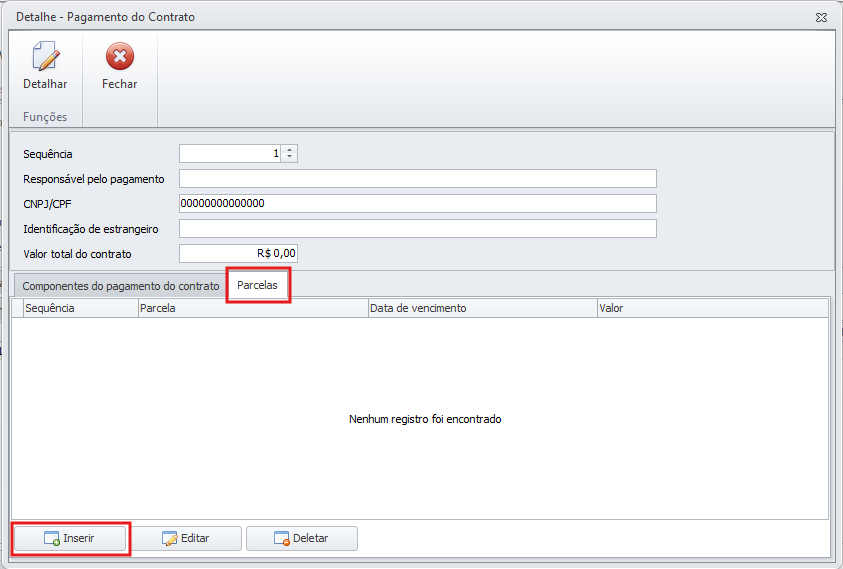Open Componentes do pagamento do contrato tab

[x=120, y=286]
